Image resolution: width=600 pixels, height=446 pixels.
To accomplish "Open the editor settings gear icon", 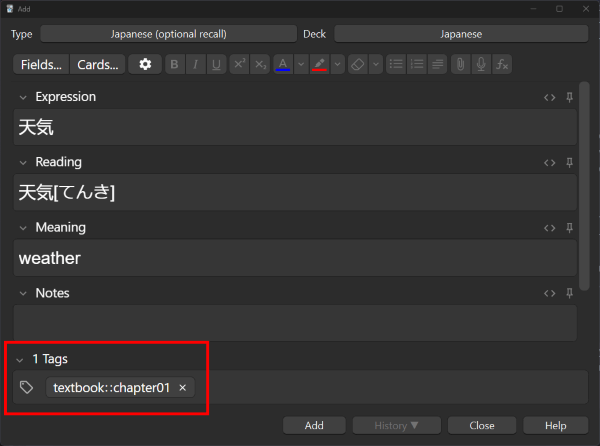I will pyautogui.click(x=145, y=64).
